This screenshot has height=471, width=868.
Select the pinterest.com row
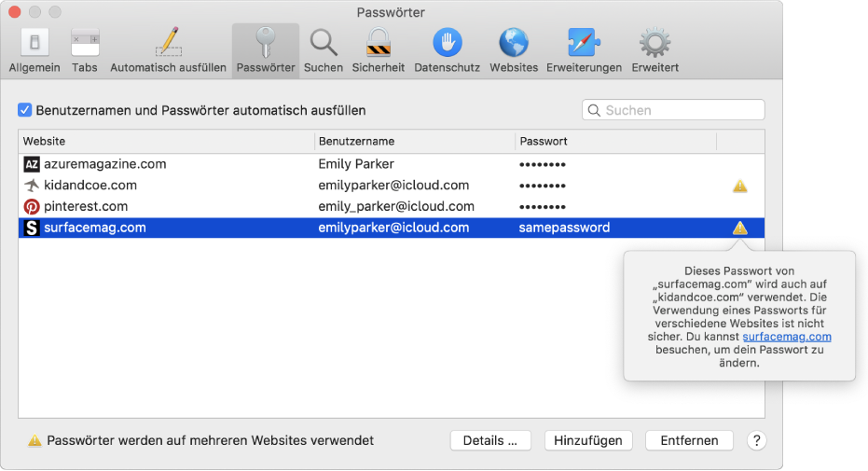pos(392,206)
